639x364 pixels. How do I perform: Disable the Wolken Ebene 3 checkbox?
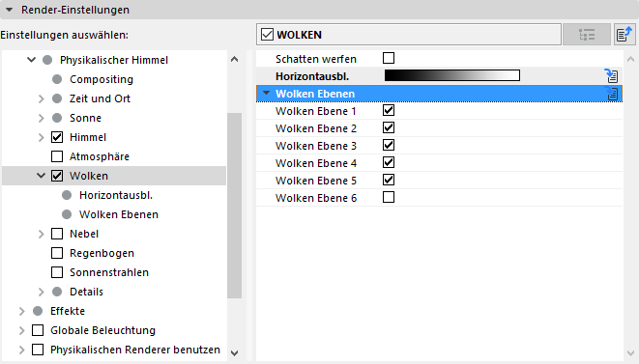[x=389, y=146]
